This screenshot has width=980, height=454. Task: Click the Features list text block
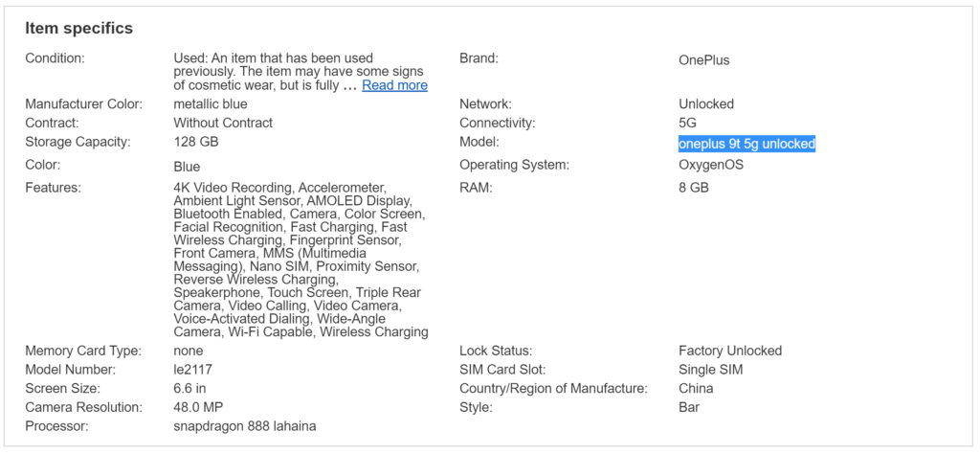point(299,260)
